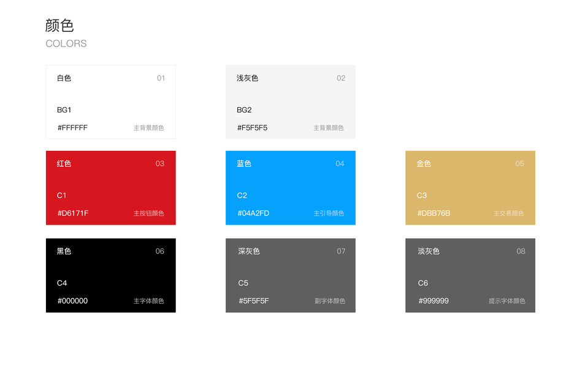
Task: Click the 提示字体颜色 description
Action: pos(507,301)
